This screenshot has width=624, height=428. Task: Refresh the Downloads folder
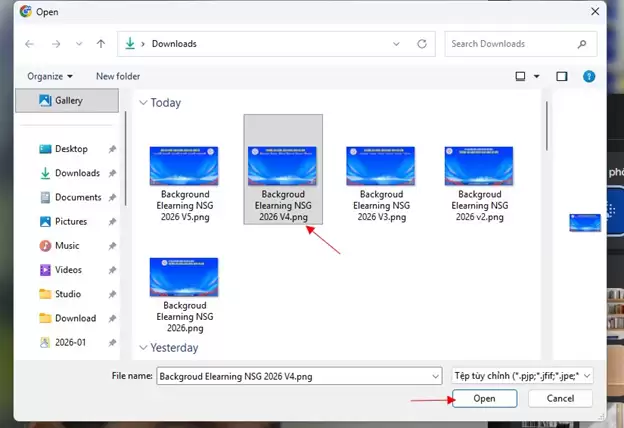click(x=422, y=44)
